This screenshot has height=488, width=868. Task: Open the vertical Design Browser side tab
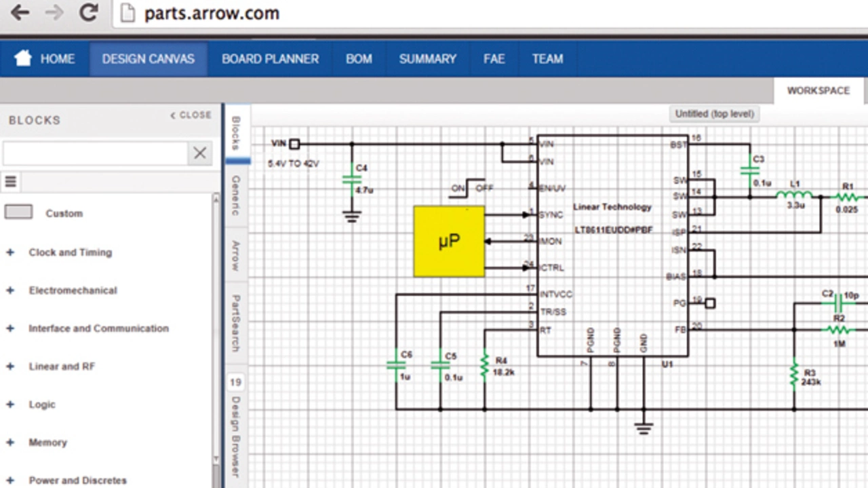click(x=237, y=438)
